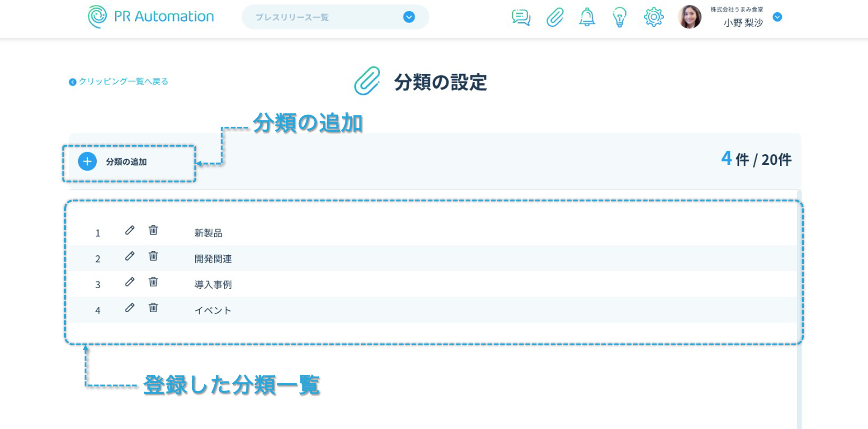Open the chat messages icon in header
Screen dimensions: 868x429
521,18
